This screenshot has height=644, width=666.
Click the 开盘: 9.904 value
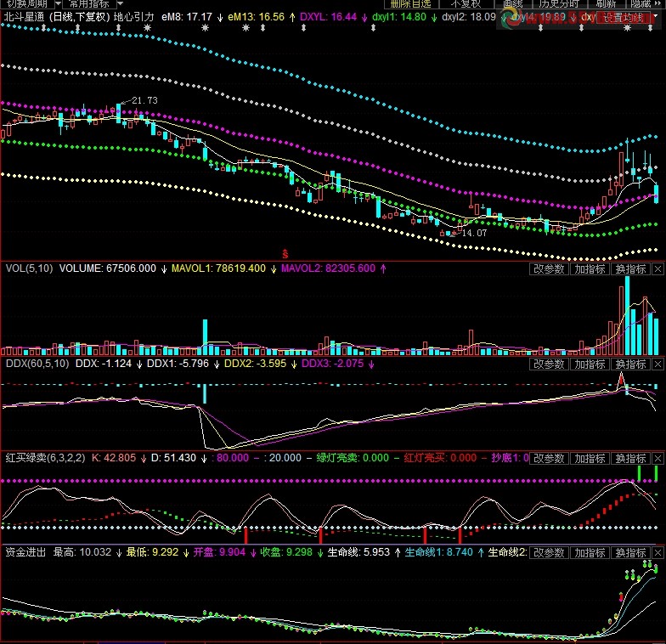click(219, 552)
